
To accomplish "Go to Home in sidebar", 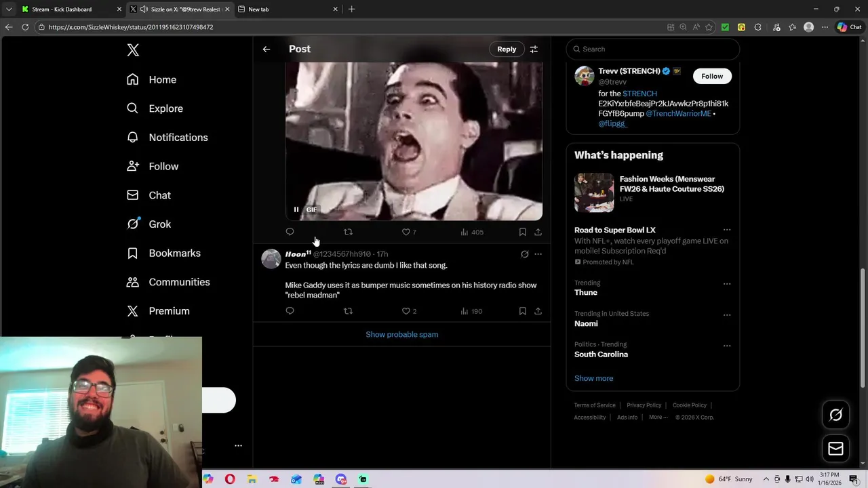I will point(151,79).
